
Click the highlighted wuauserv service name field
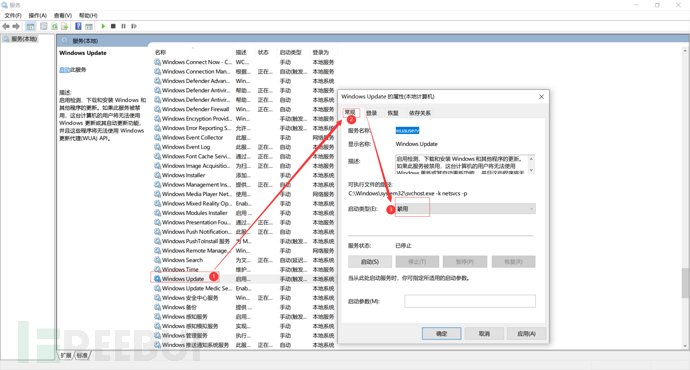pos(407,131)
